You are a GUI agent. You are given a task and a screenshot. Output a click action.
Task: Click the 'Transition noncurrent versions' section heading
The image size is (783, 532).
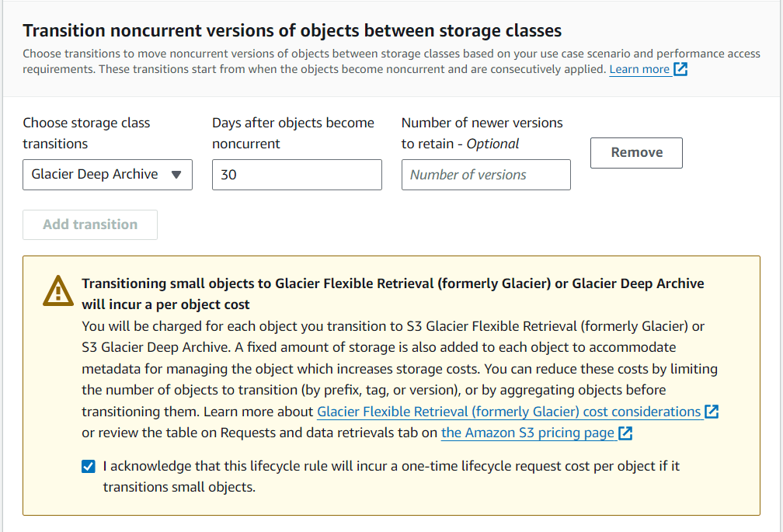point(292,31)
